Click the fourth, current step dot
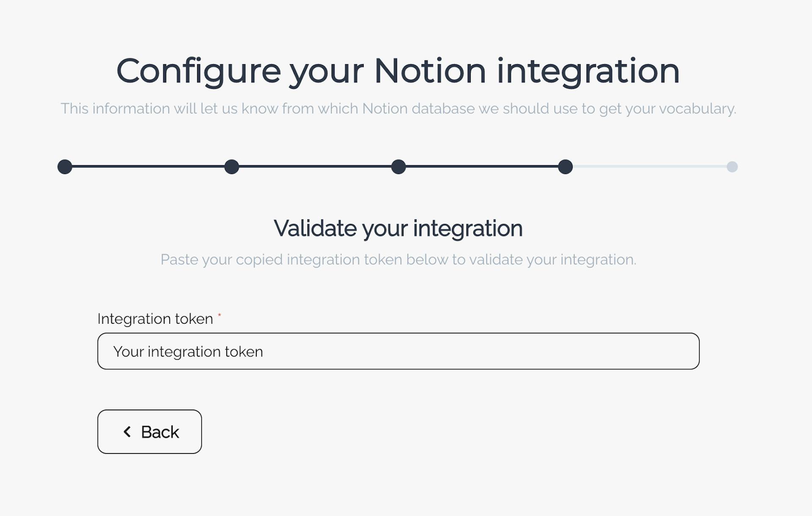The width and height of the screenshot is (812, 516). (x=565, y=167)
